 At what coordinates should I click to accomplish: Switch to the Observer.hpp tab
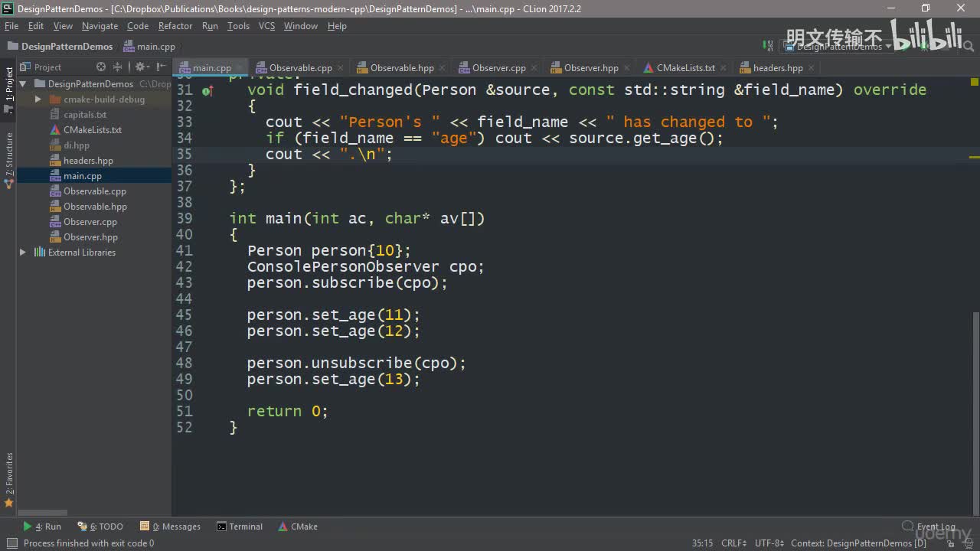[x=591, y=68]
